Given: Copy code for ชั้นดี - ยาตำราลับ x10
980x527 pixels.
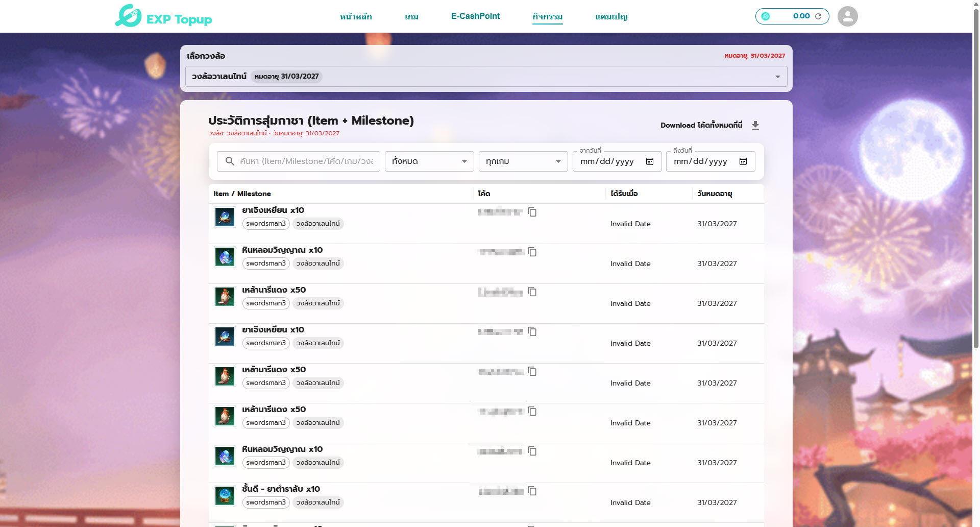Looking at the screenshot, I should 532,491.
